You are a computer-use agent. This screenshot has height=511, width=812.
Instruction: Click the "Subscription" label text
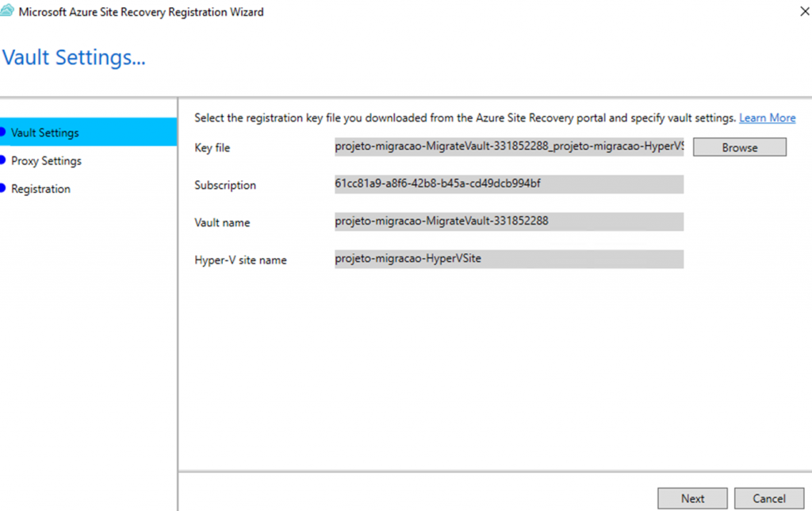coord(225,186)
